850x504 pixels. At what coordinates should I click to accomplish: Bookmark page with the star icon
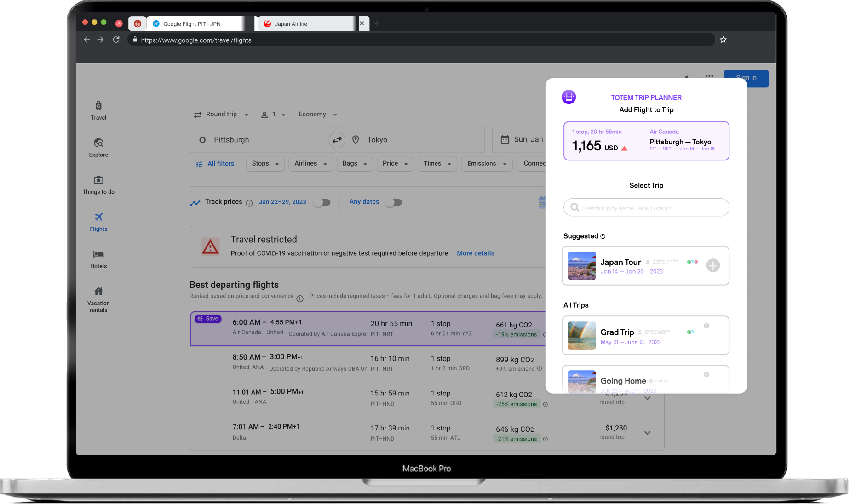click(723, 40)
